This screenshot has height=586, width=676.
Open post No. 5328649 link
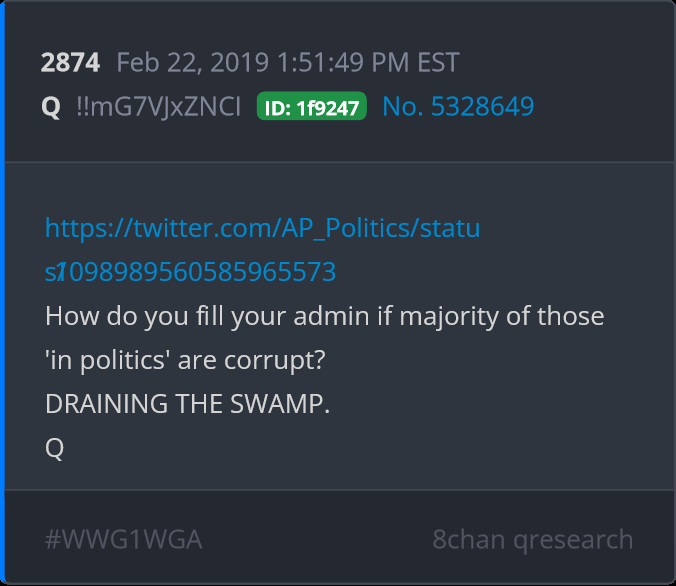pyautogui.click(x=458, y=106)
